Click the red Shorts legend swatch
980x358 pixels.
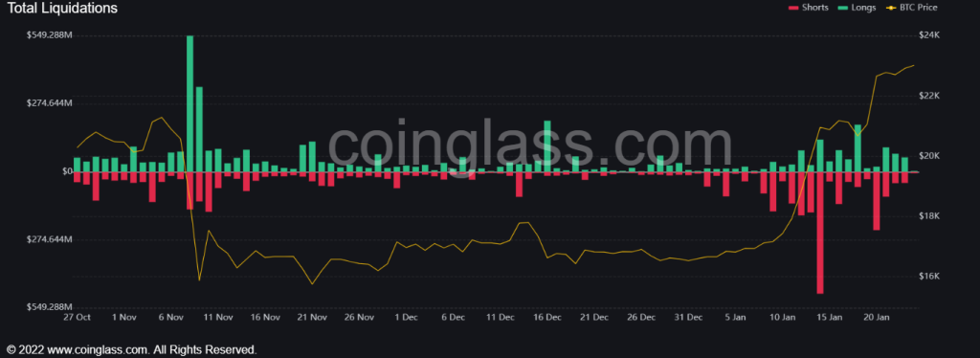(x=794, y=8)
